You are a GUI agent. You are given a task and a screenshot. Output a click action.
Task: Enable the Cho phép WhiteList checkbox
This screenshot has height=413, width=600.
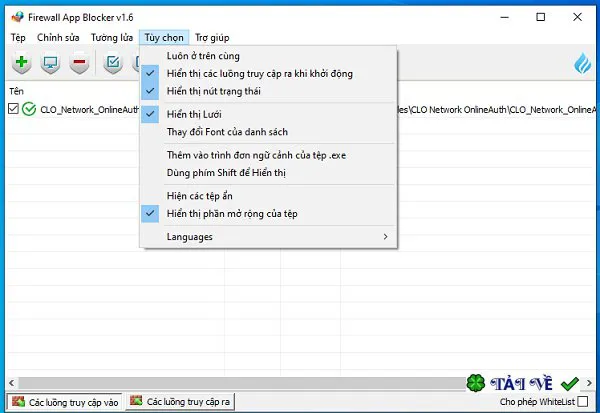(x=583, y=402)
